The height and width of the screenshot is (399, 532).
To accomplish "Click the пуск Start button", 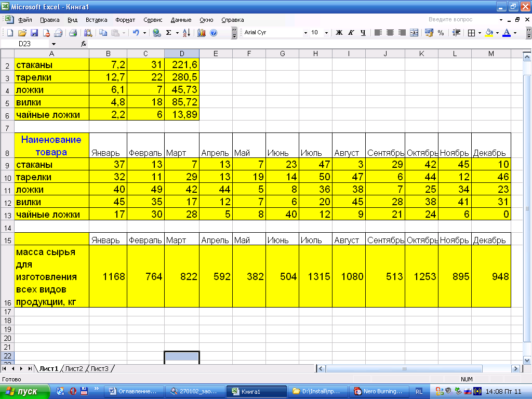I will 24,392.
